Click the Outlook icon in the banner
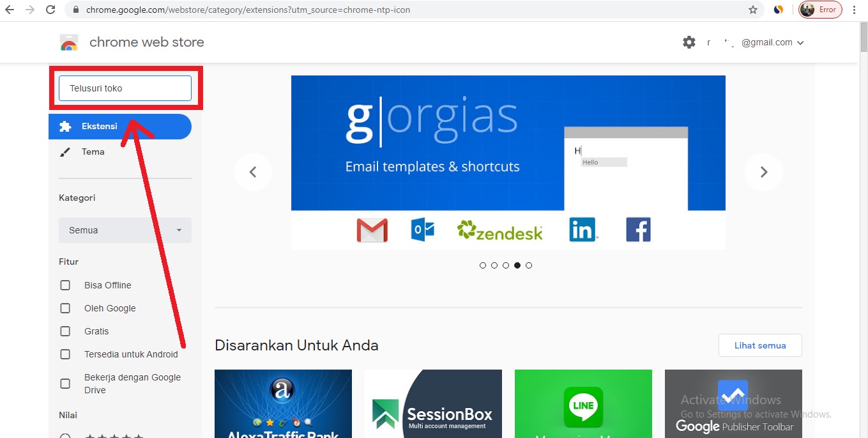 (423, 230)
